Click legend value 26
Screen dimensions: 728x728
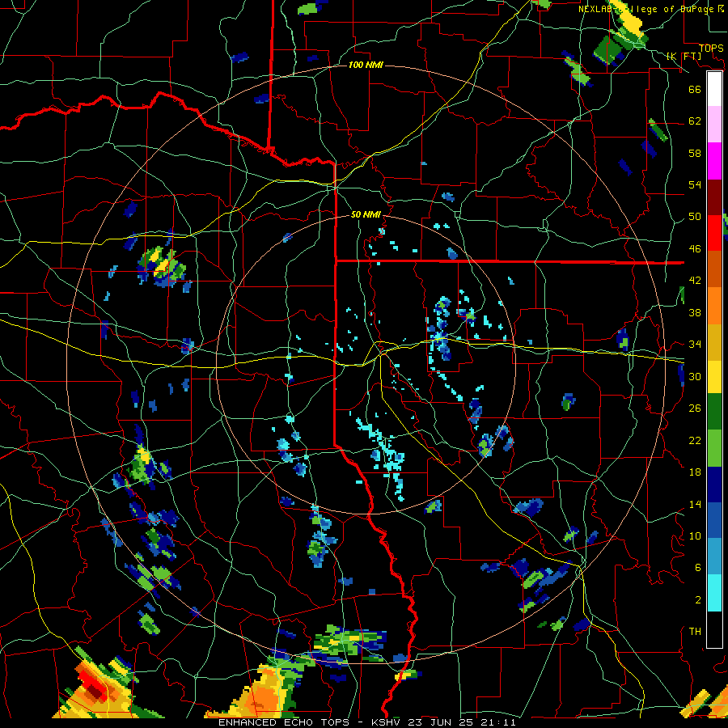[695, 408]
